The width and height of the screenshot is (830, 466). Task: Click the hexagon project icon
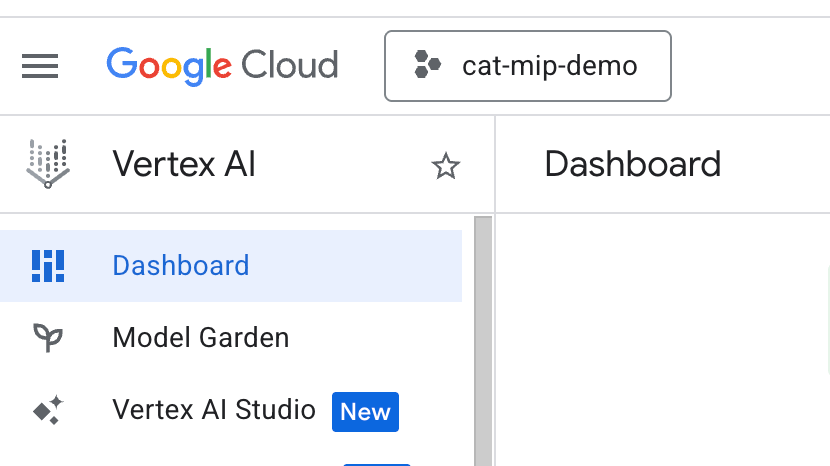(427, 66)
